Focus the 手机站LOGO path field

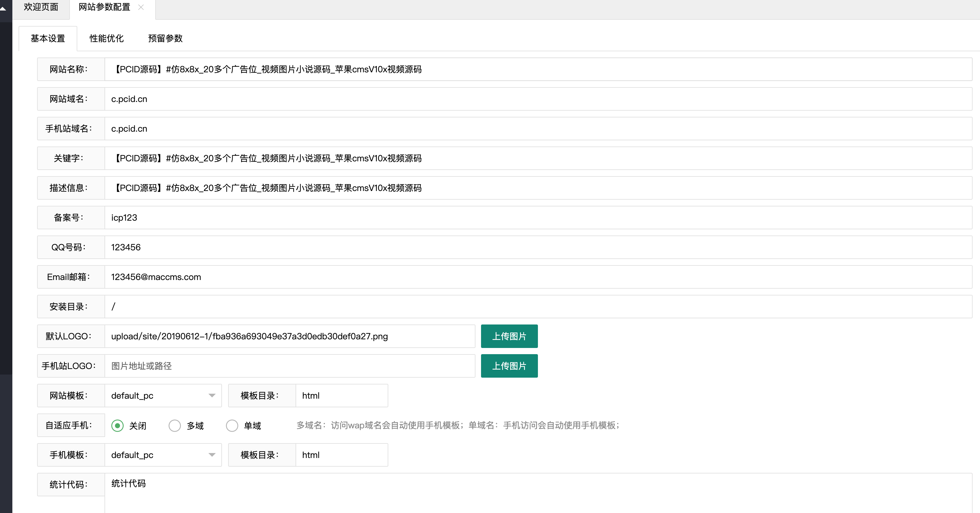tap(290, 366)
